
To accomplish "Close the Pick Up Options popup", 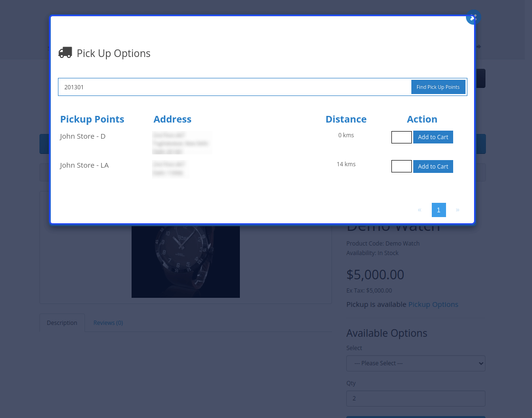I will click(473, 17).
